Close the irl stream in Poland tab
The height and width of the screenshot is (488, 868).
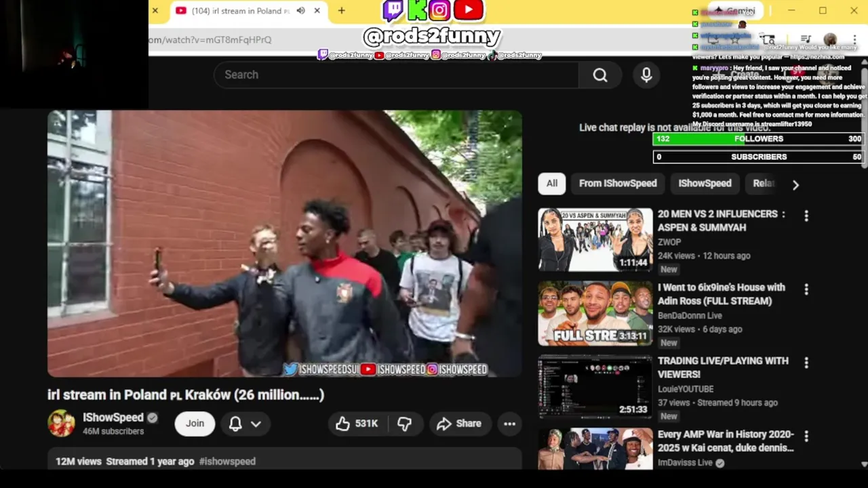tap(317, 11)
